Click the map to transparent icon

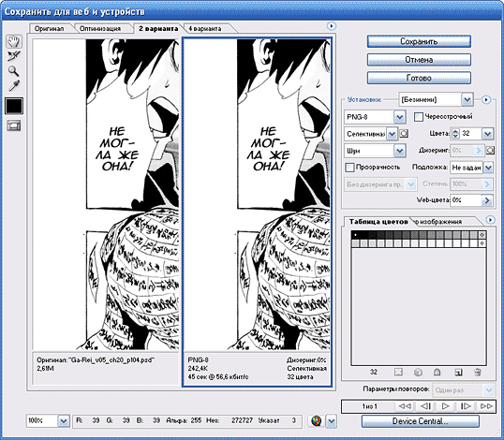coord(398,372)
